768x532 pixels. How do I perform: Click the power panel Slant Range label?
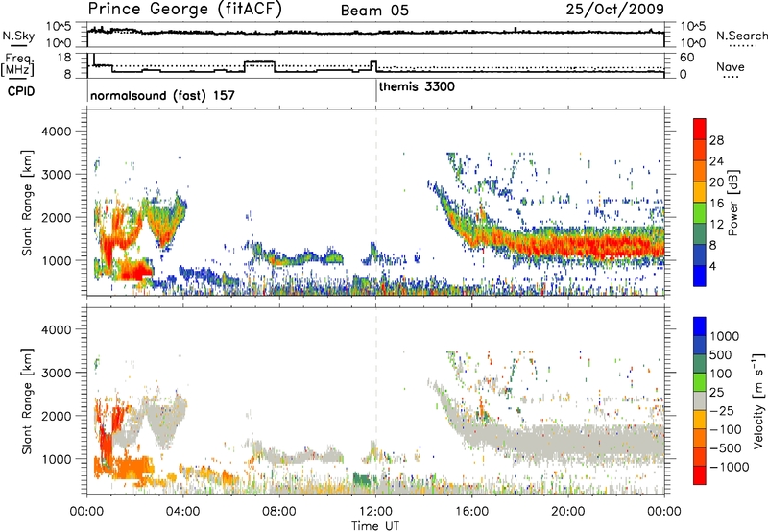tap(27, 203)
